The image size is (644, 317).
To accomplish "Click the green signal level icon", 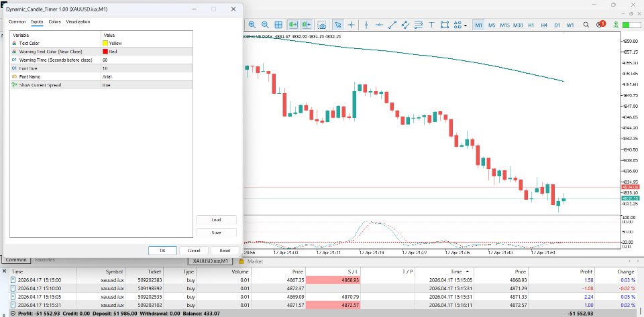I will (x=616, y=25).
